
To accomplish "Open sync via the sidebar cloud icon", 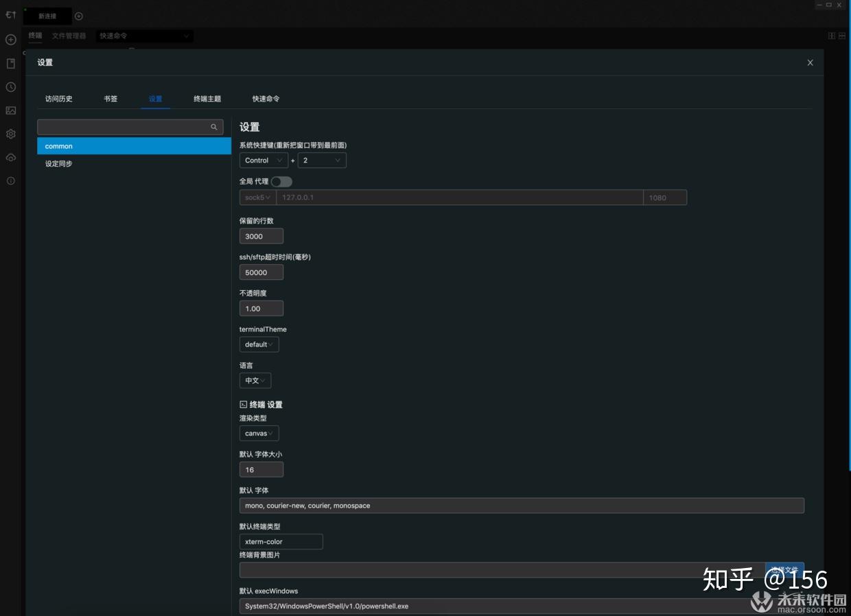I will (x=10, y=158).
